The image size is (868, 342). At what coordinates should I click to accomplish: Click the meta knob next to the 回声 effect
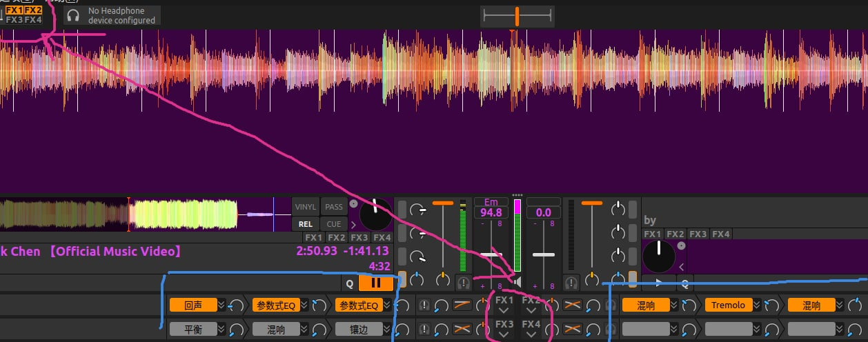pos(237,305)
